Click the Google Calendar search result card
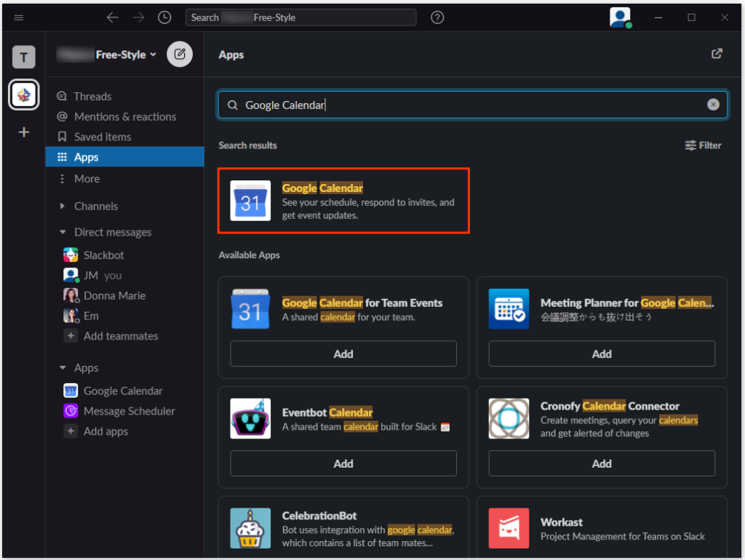The image size is (745, 560). pyautogui.click(x=343, y=201)
